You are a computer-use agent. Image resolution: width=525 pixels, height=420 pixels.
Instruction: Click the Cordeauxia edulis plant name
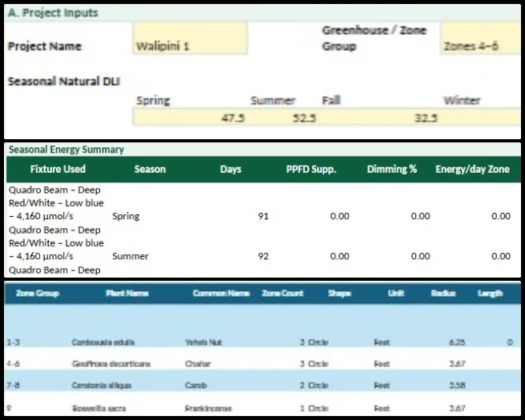coord(103,342)
